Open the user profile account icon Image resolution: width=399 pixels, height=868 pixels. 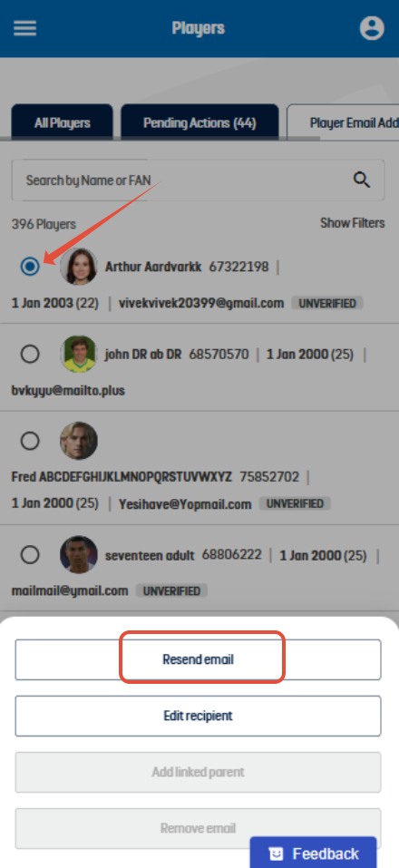pyautogui.click(x=372, y=28)
